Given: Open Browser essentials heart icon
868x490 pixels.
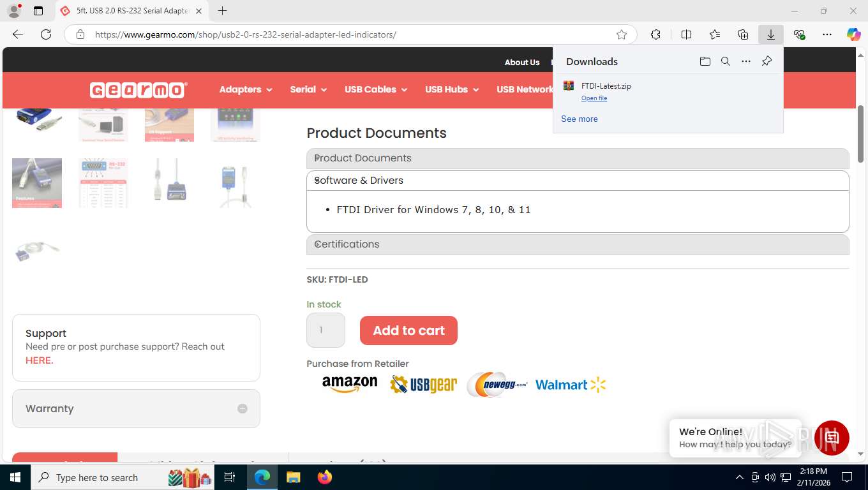Looking at the screenshot, I should coord(799,34).
